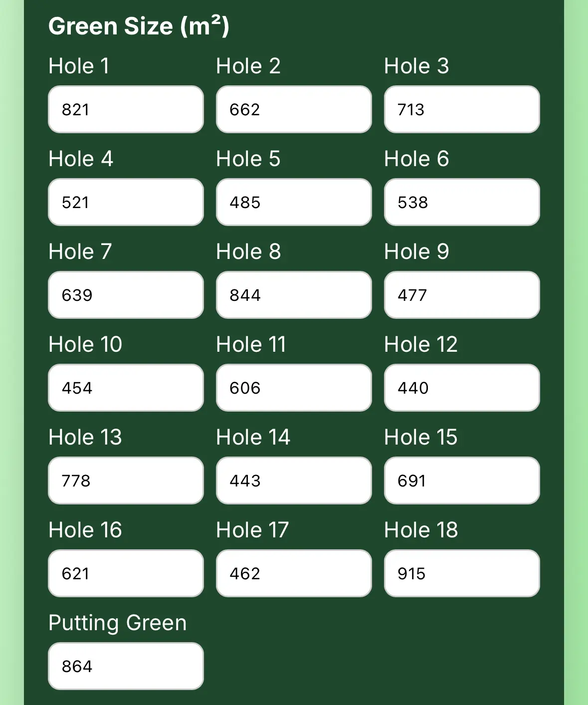588x705 pixels.
Task: Click the Hole 18 input with 915
Action: (461, 573)
